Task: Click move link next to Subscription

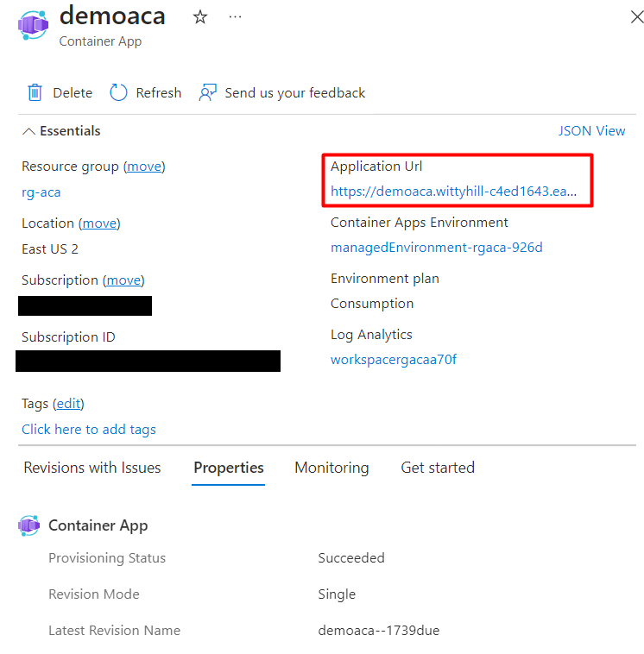Action: point(123,280)
